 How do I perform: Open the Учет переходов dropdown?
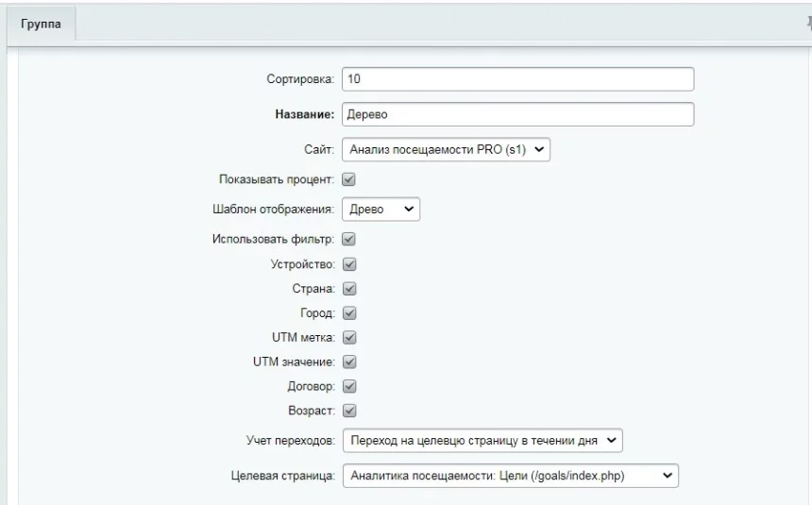coord(482,440)
